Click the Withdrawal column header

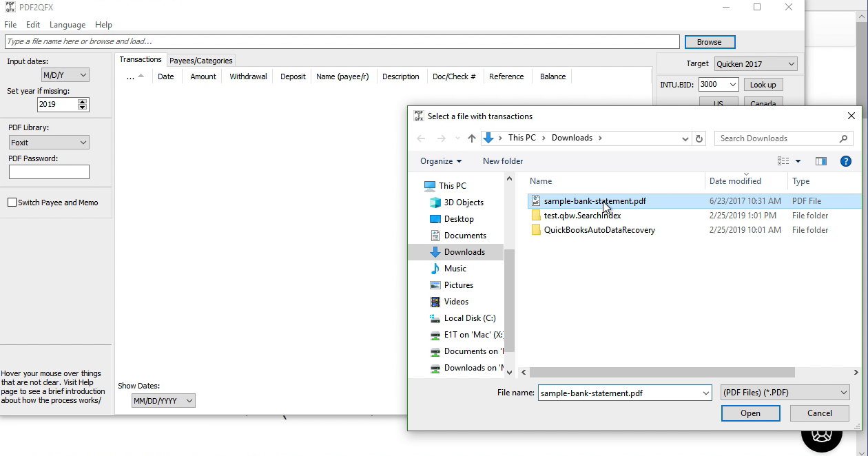tap(248, 76)
